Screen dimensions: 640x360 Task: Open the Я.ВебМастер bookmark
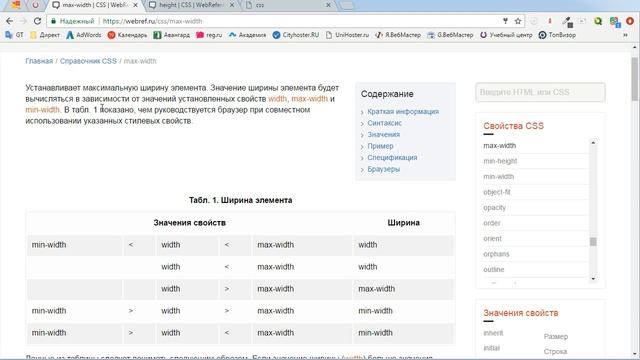coord(398,35)
